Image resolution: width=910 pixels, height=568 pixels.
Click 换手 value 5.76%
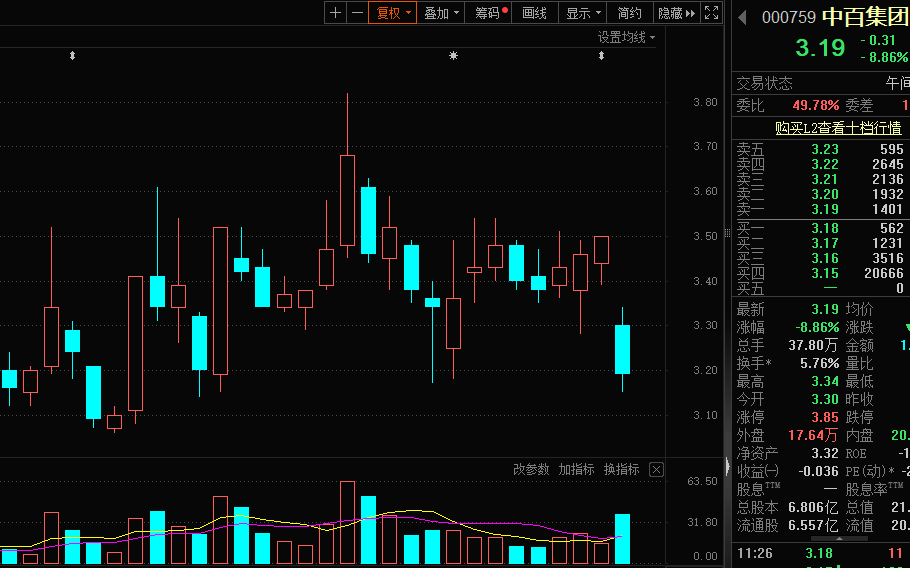819,364
